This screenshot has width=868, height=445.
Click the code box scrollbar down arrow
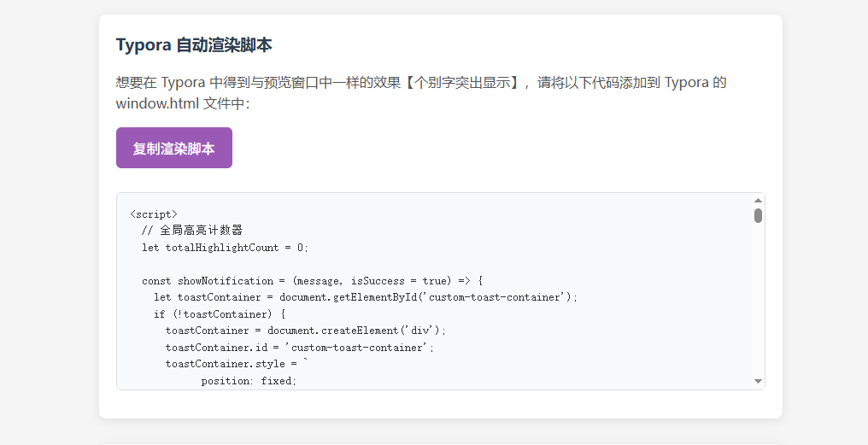point(758,381)
